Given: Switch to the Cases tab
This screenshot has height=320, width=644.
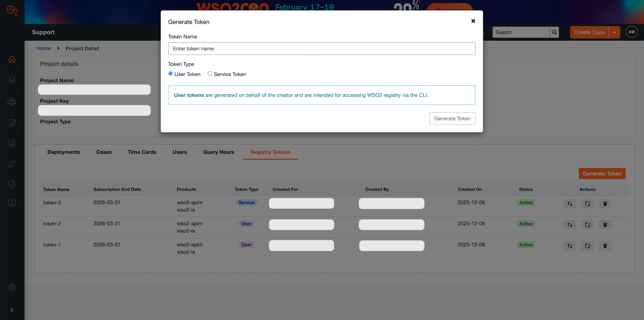Looking at the screenshot, I should click(x=104, y=152).
